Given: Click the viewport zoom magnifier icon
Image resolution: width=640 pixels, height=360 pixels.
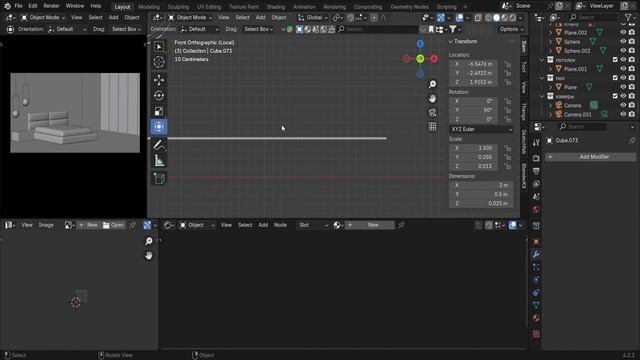Looking at the screenshot, I should (x=432, y=84).
